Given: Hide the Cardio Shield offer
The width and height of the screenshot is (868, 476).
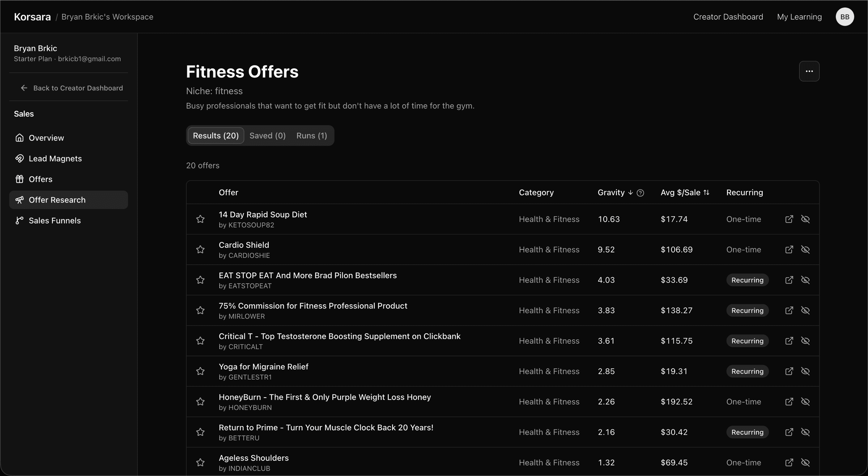Looking at the screenshot, I should (805, 250).
